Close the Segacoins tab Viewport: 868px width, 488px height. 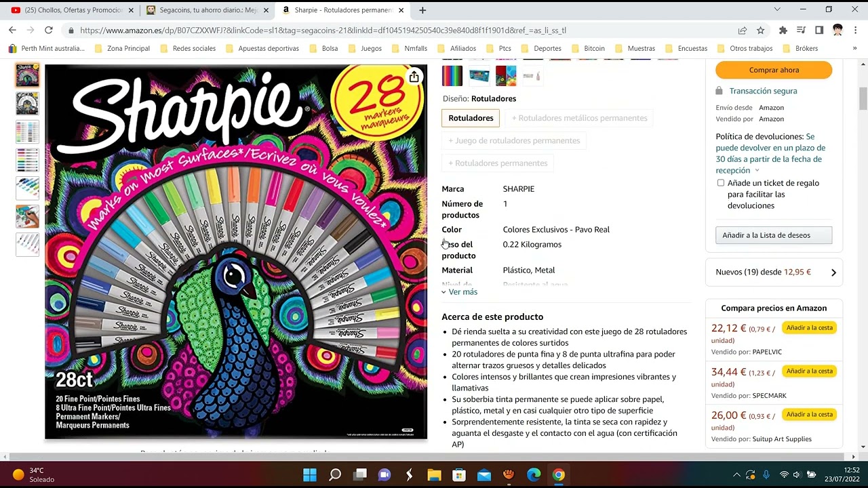point(265,10)
